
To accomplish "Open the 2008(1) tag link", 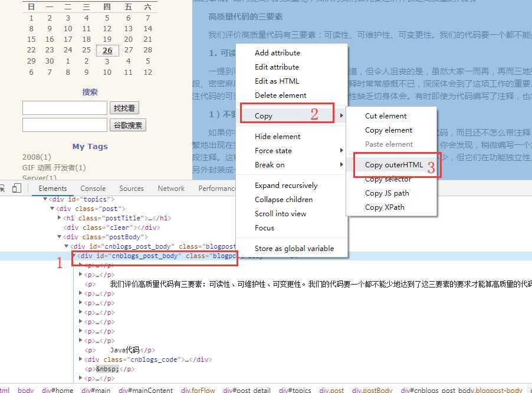I will click(37, 157).
